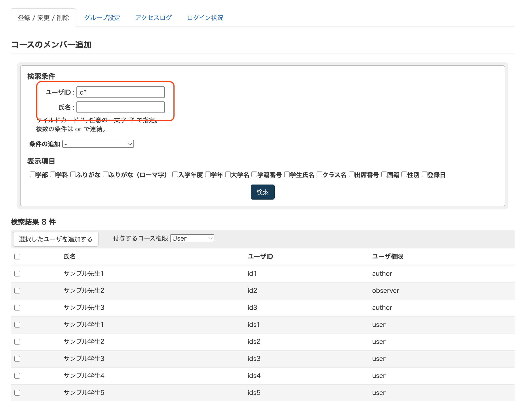The width and height of the screenshot is (532, 419).
Task: Select the 登録 / 変更 / 削除 tab
Action: 44,18
